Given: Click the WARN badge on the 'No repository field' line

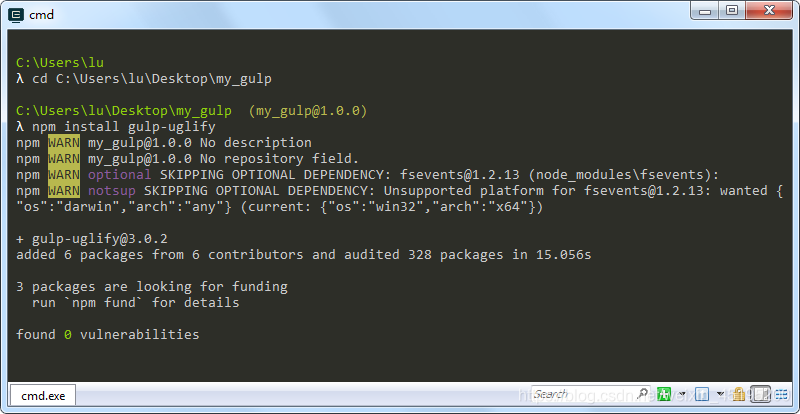Looking at the screenshot, I should click(x=64, y=159).
